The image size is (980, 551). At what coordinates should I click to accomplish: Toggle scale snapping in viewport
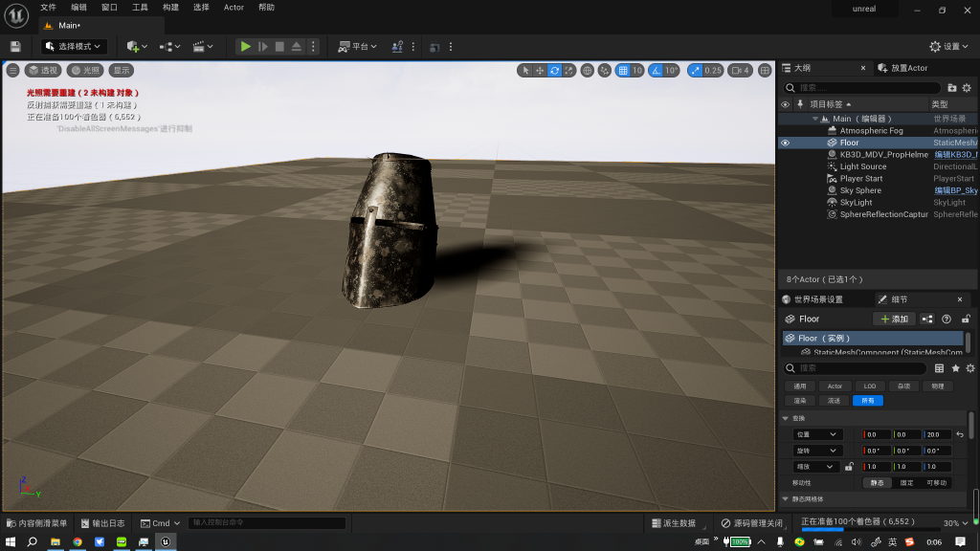pyautogui.click(x=695, y=71)
